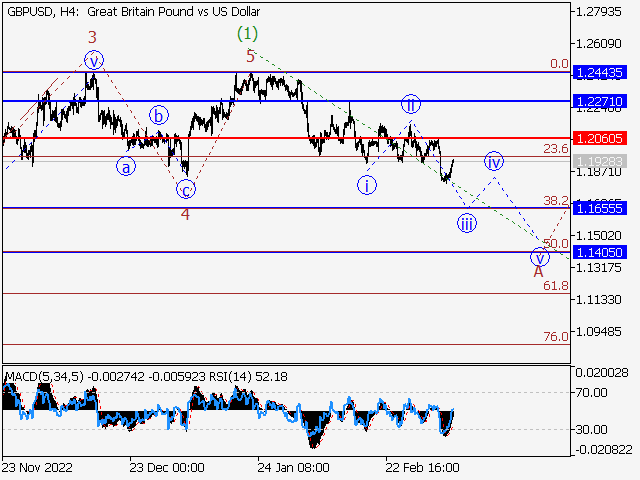Click the 50.0 Fibonacci level label
The width and height of the screenshot is (640, 480).
556,244
